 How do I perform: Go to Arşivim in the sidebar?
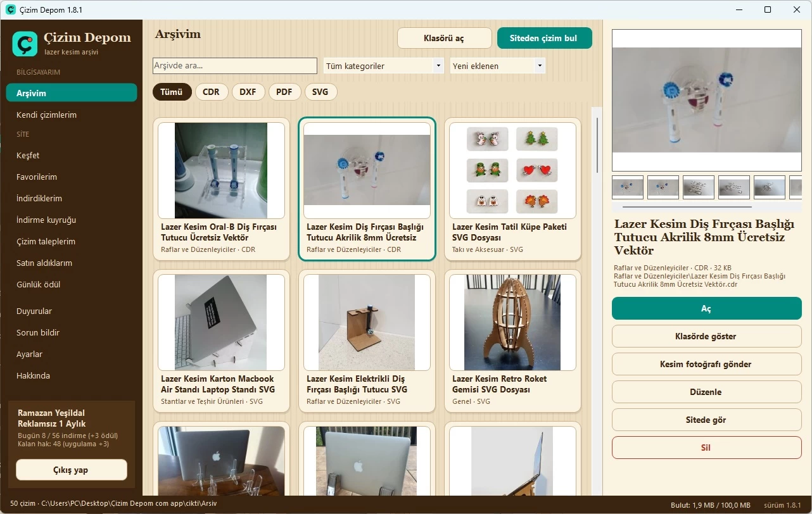pos(72,93)
